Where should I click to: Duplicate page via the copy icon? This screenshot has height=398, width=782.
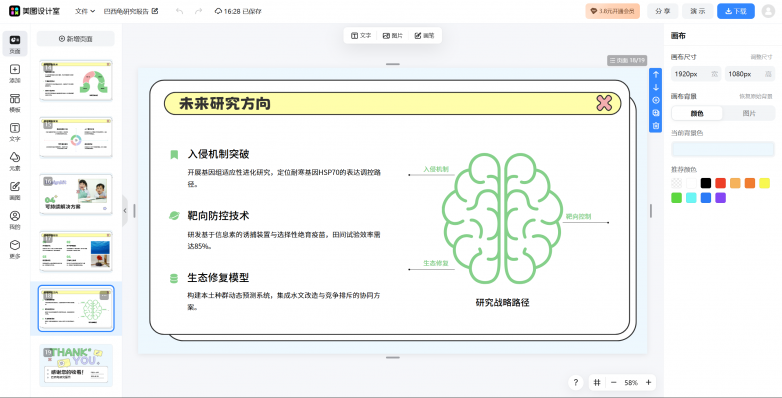click(x=656, y=113)
